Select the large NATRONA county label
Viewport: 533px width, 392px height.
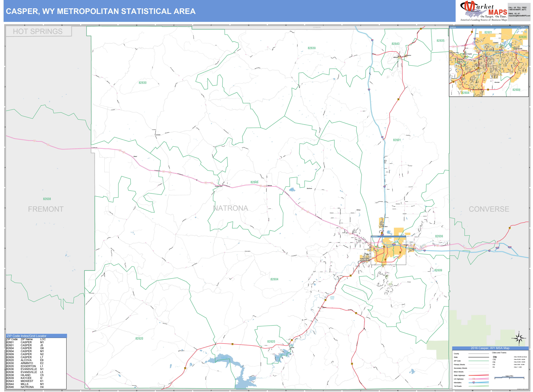point(230,208)
